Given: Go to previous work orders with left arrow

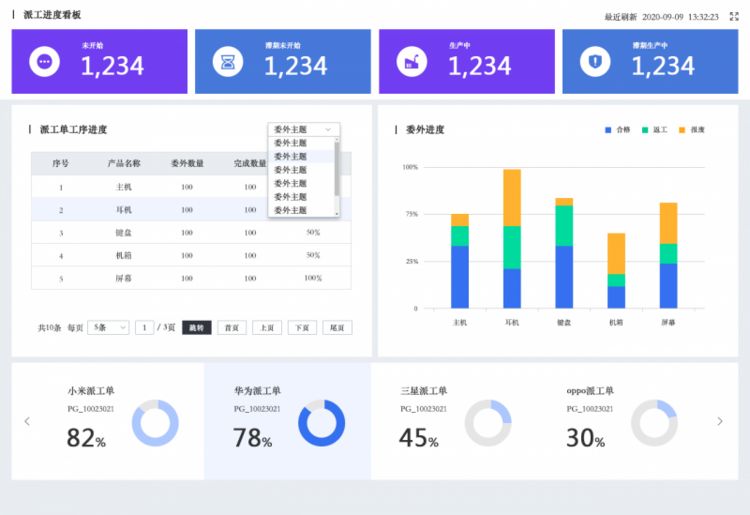Looking at the screenshot, I should (27, 421).
